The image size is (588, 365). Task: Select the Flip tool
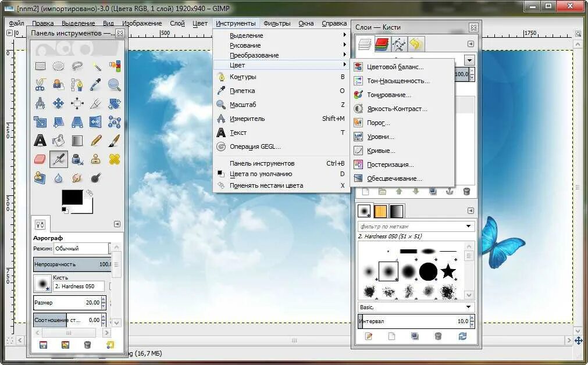96,122
